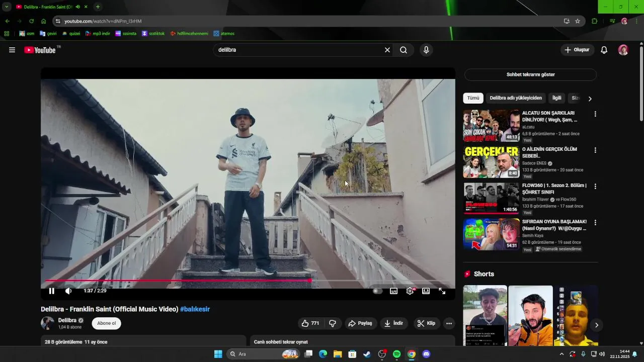The width and height of the screenshot is (644, 362).
Task: Open Discord from the taskbar
Action: point(426,354)
